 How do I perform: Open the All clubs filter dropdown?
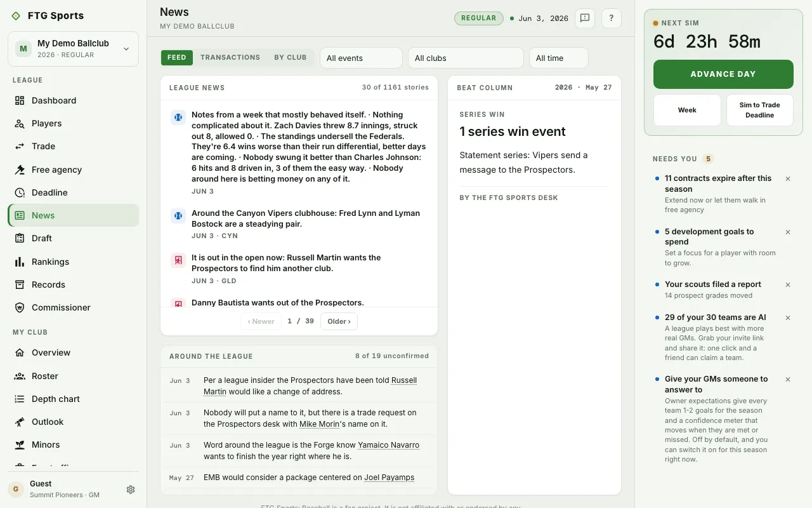(x=466, y=58)
